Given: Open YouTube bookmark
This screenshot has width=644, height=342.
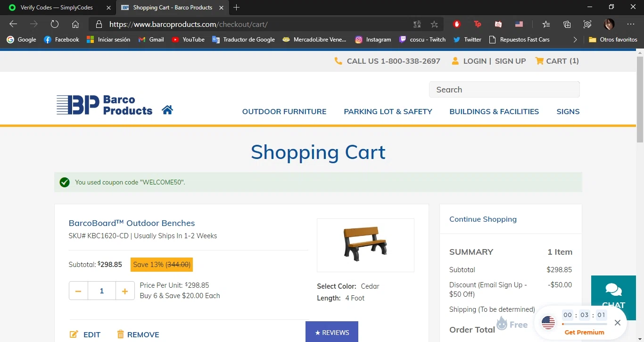Looking at the screenshot, I should click(x=188, y=40).
